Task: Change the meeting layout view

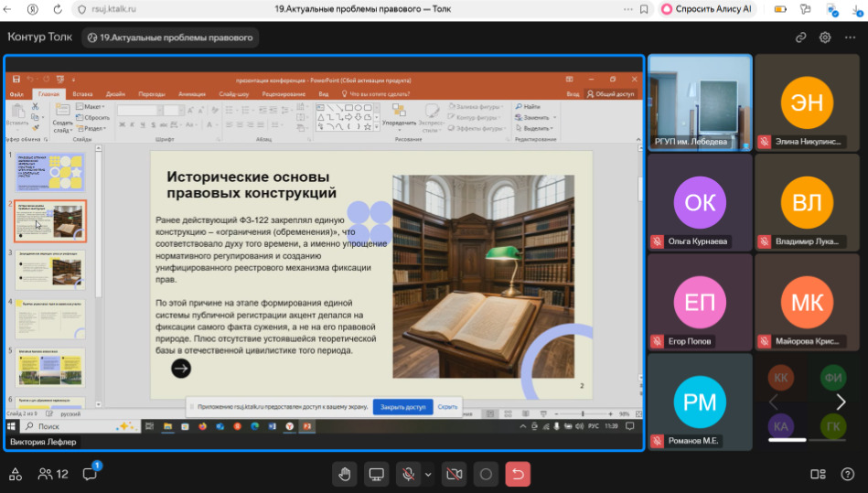Action: (818, 474)
